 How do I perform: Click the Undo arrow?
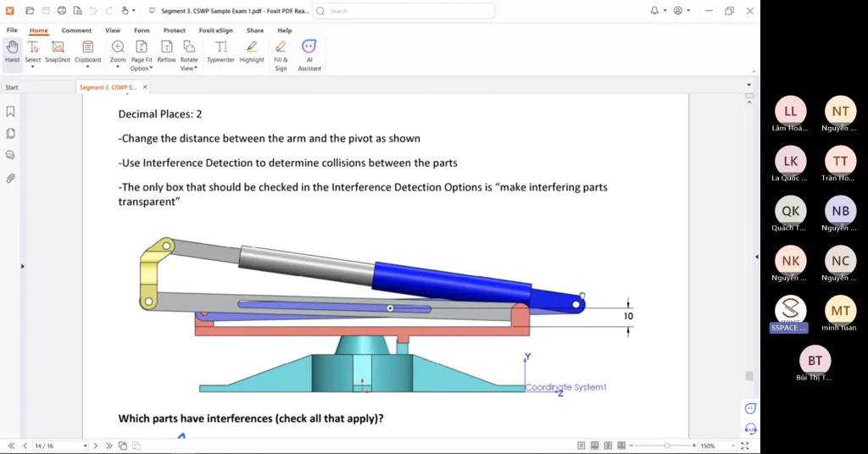pyautogui.click(x=93, y=10)
